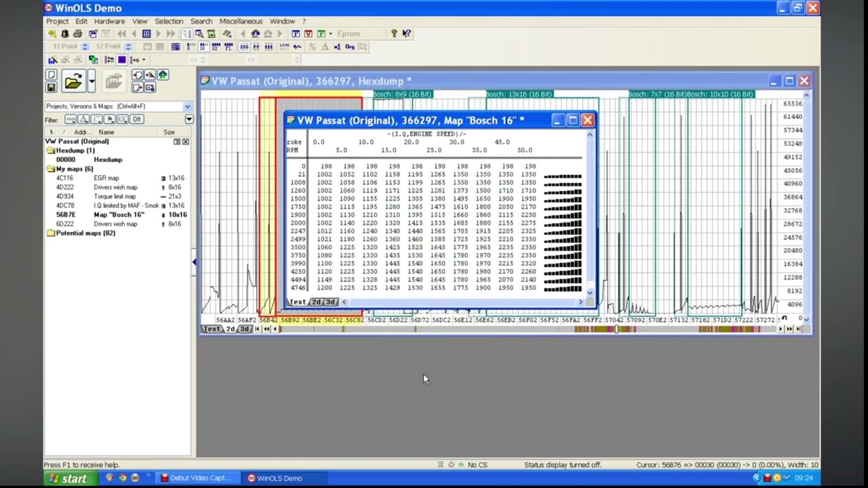The width and height of the screenshot is (868, 488).
Task: Click the help question mark icon
Action: point(393,34)
